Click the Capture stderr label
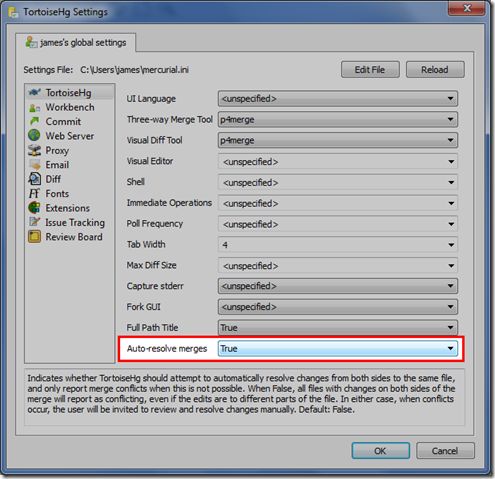 tap(155, 286)
